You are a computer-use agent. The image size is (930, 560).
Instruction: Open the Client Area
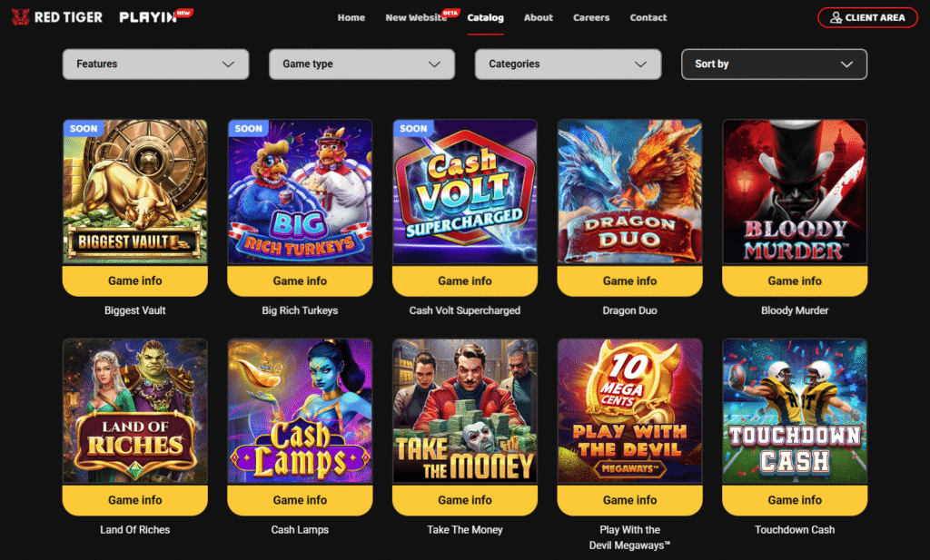pos(867,18)
